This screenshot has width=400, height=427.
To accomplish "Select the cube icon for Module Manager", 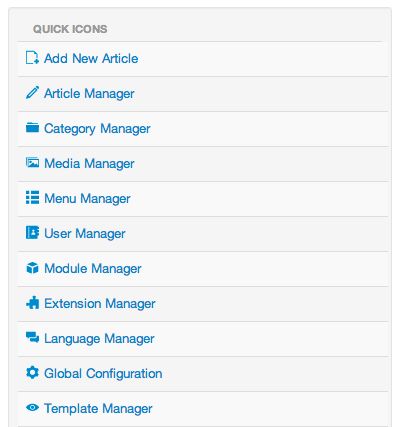I will (x=32, y=268).
